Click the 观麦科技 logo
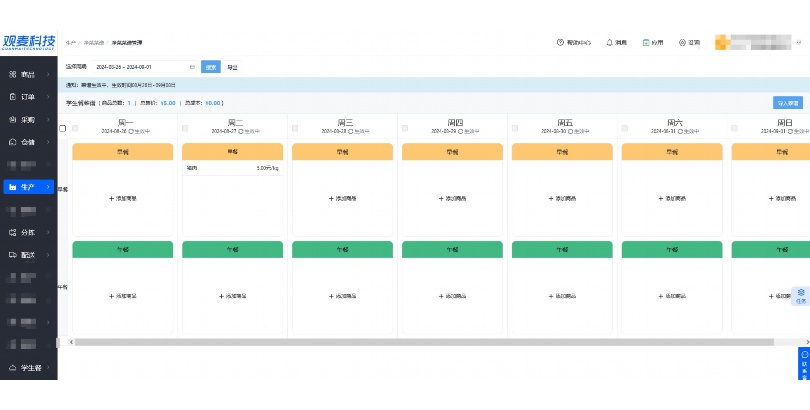Image resolution: width=810 pixels, height=410 pixels. (28, 42)
